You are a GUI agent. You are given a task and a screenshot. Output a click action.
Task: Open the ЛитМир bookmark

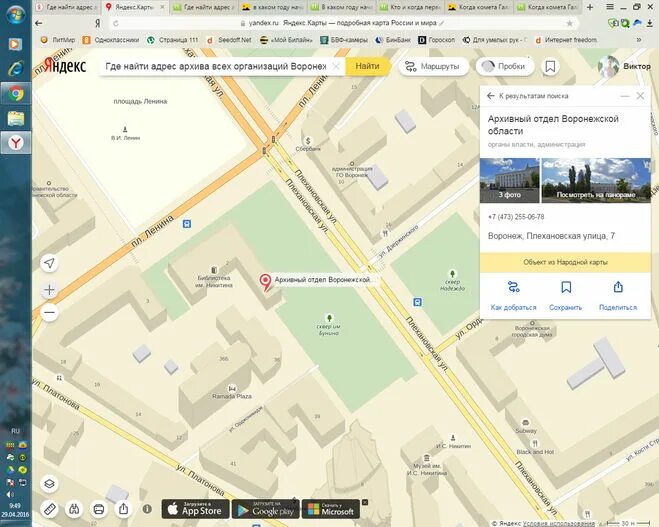click(58, 40)
